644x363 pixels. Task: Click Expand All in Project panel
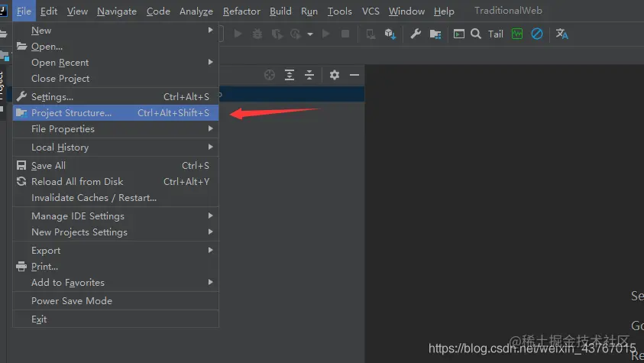[x=290, y=75]
